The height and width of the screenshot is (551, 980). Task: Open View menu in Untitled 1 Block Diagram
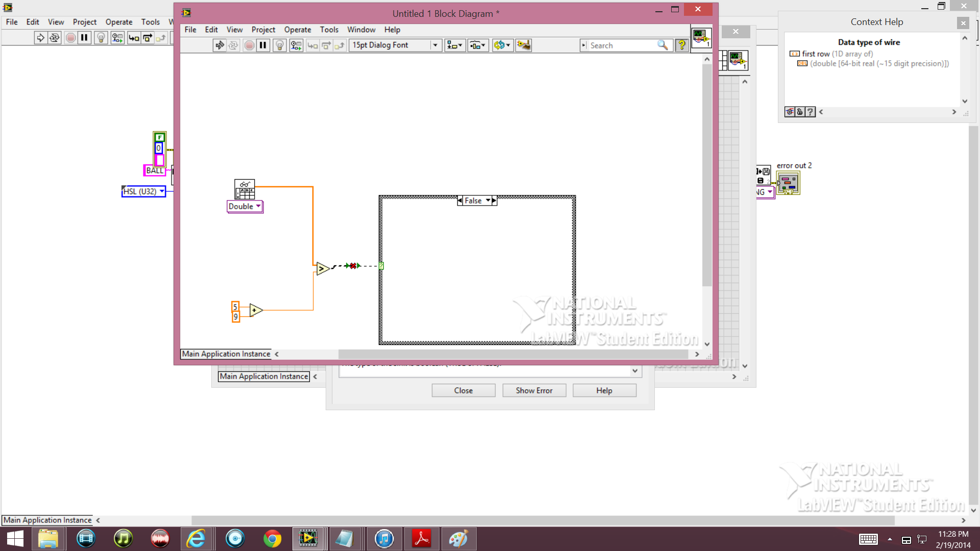click(x=235, y=30)
